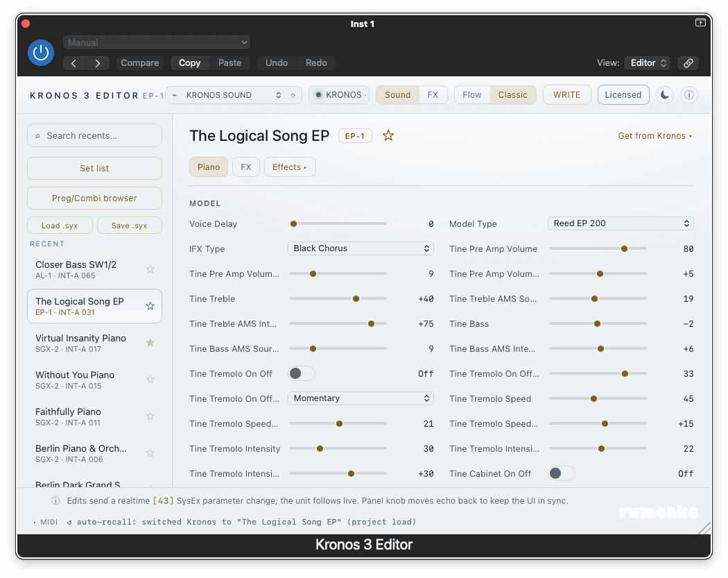Image resolution: width=728 pixels, height=578 pixels.
Task: Select Sound mode
Action: [397, 95]
